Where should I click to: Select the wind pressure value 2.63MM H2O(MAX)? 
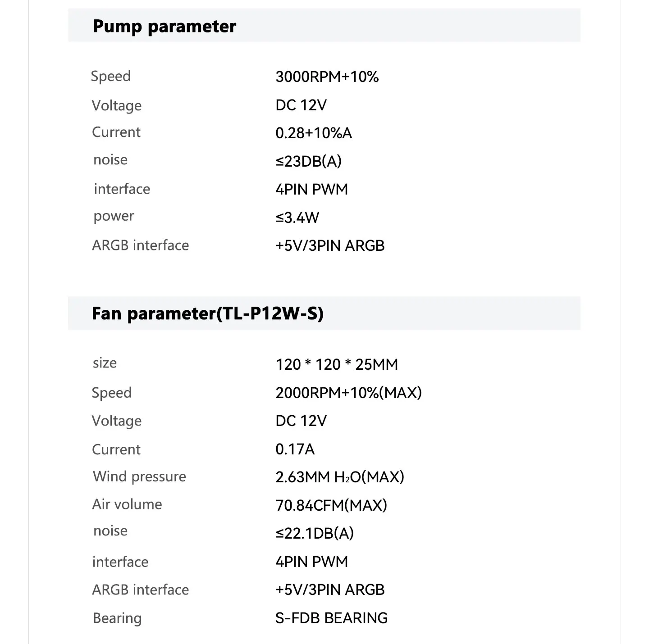pyautogui.click(x=339, y=477)
